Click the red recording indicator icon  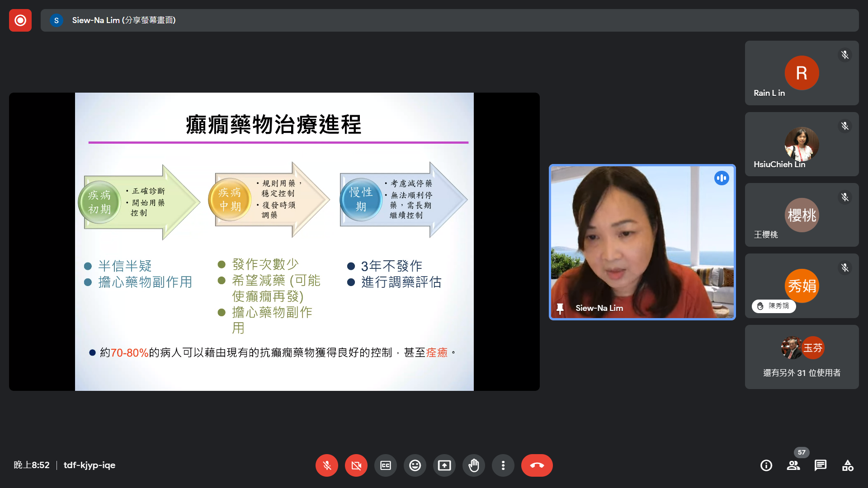[x=20, y=20]
